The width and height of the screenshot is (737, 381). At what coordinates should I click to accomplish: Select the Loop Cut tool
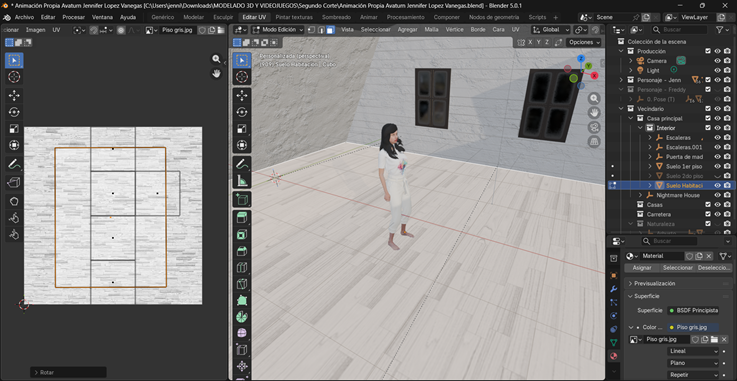242,267
